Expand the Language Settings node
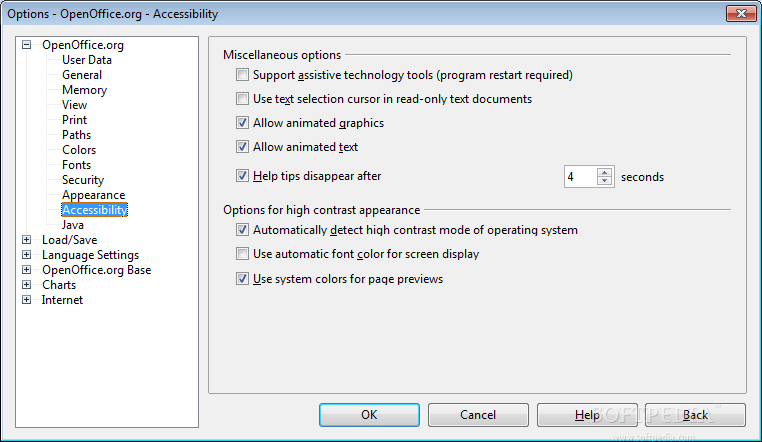This screenshot has height=442, width=762. pos(27,255)
